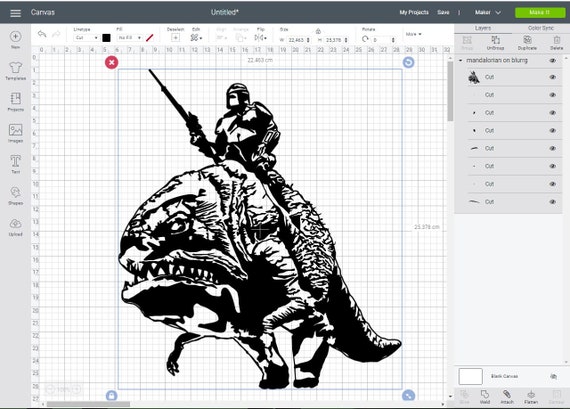570x409 pixels.
Task: Click the height H size field
Action: (x=336, y=40)
